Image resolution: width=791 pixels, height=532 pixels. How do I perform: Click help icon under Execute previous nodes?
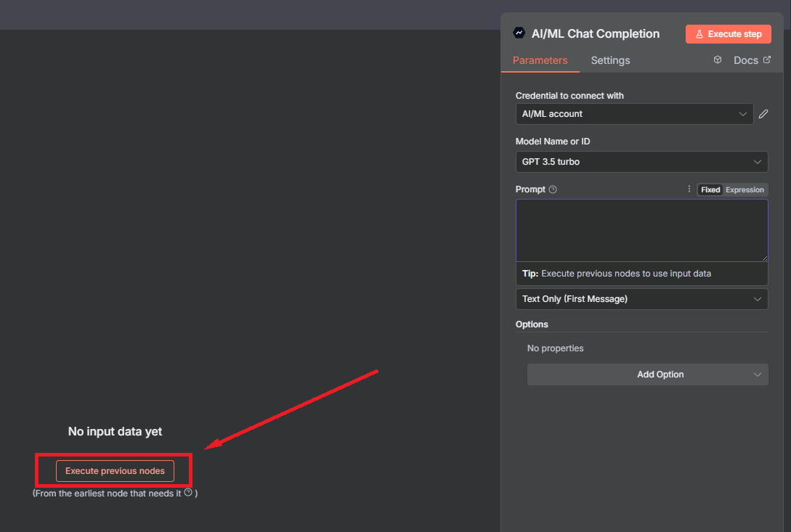click(188, 492)
